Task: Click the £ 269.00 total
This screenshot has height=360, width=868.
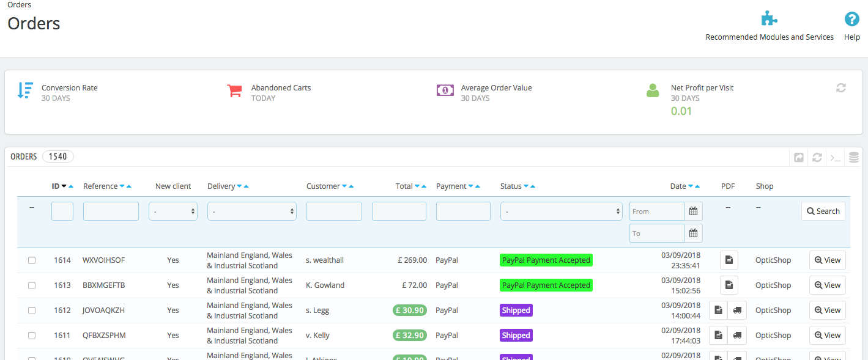Action: point(412,260)
